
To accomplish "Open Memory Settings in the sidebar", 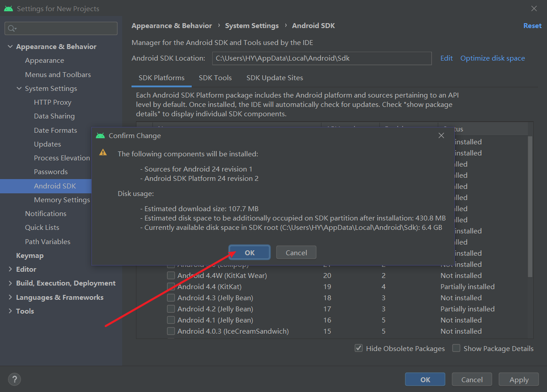I will [62, 200].
